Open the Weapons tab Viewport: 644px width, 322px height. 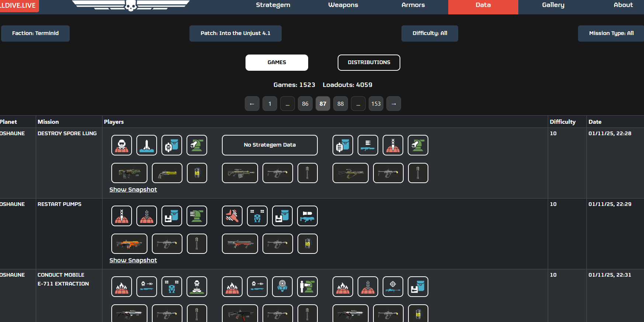coord(343,5)
